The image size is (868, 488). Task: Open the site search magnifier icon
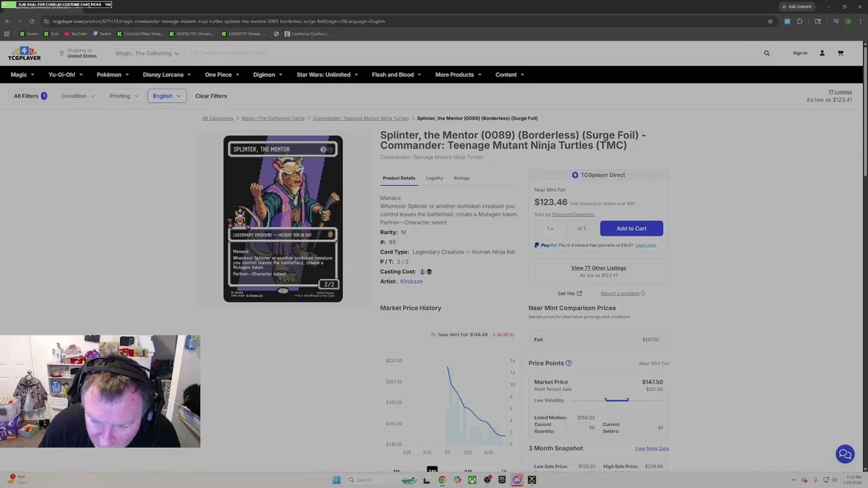pyautogui.click(x=767, y=53)
